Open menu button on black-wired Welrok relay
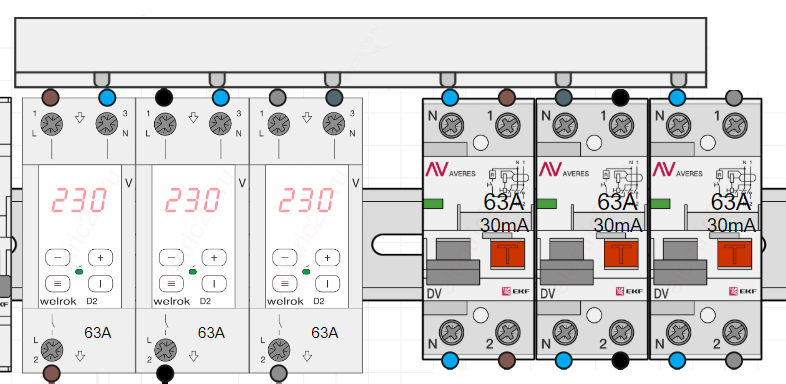This screenshot has height=384, width=786. 172,283
